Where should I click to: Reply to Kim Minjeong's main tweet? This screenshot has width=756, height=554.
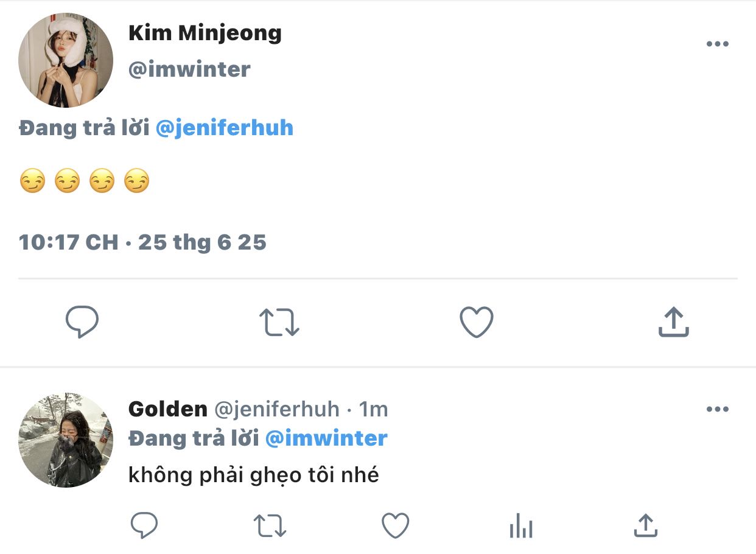coord(82,322)
